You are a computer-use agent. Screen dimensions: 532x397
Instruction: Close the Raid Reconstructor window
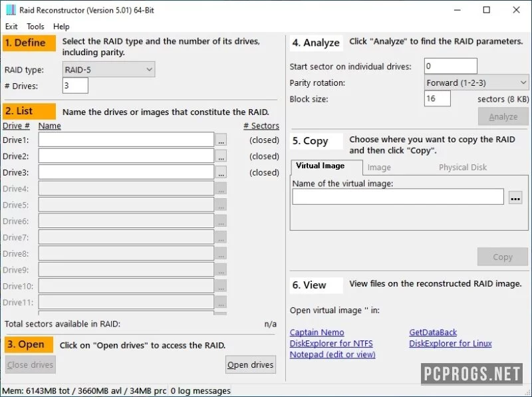pos(516,10)
